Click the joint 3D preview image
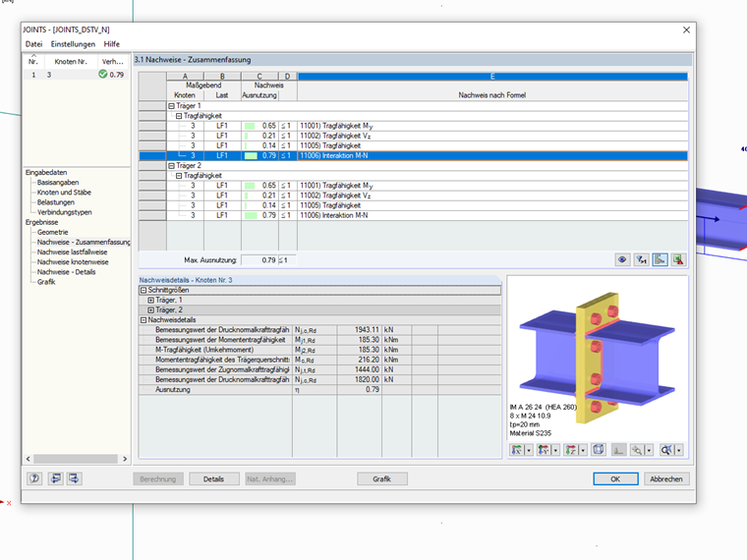This screenshot has width=747, height=560. 598,358
